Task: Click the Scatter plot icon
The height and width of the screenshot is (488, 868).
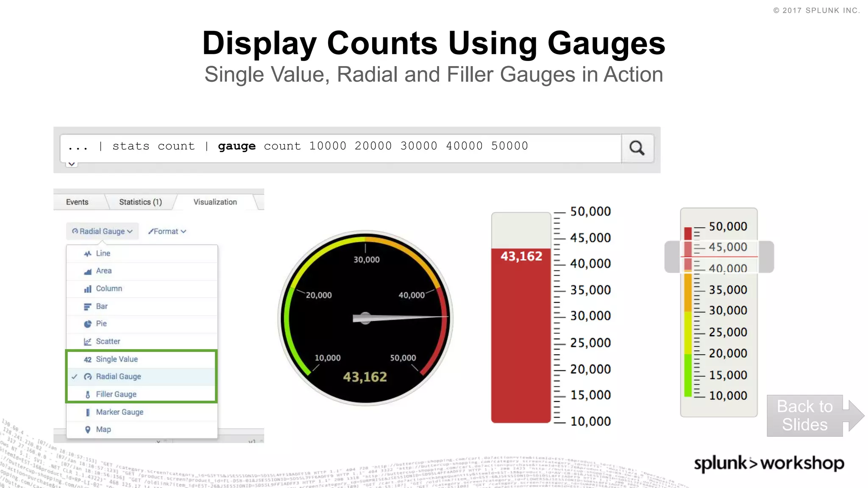Action: [88, 342]
